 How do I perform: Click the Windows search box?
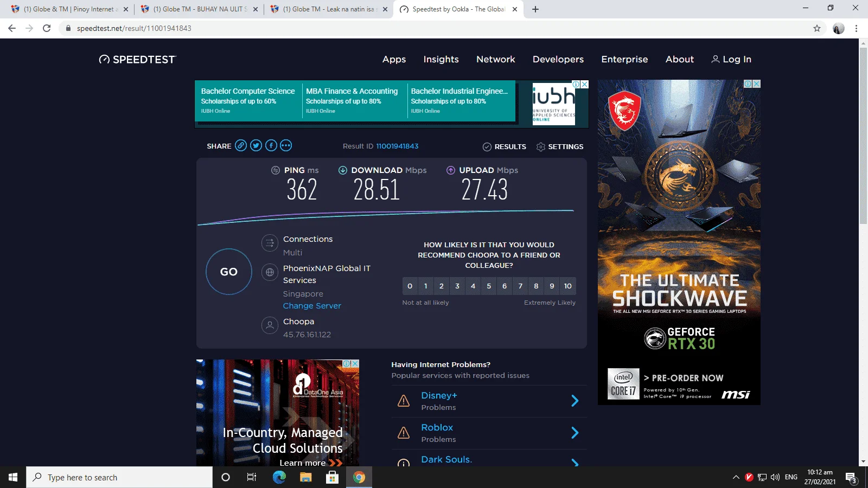(119, 477)
